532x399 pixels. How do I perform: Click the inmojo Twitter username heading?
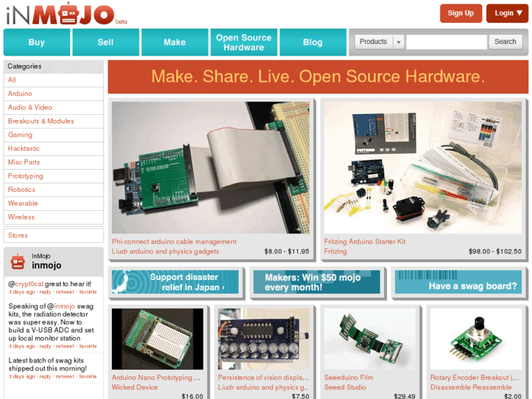[47, 265]
